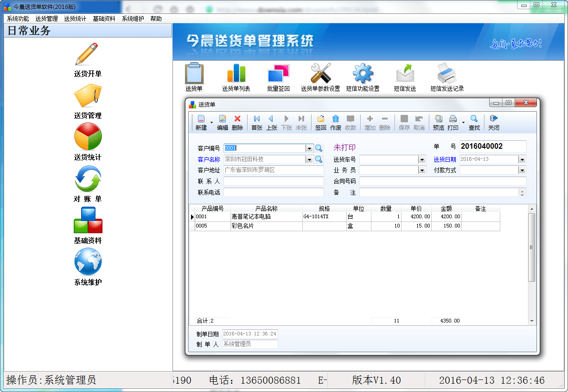
Task: Click the 批量签回 icon
Action: 278,74
